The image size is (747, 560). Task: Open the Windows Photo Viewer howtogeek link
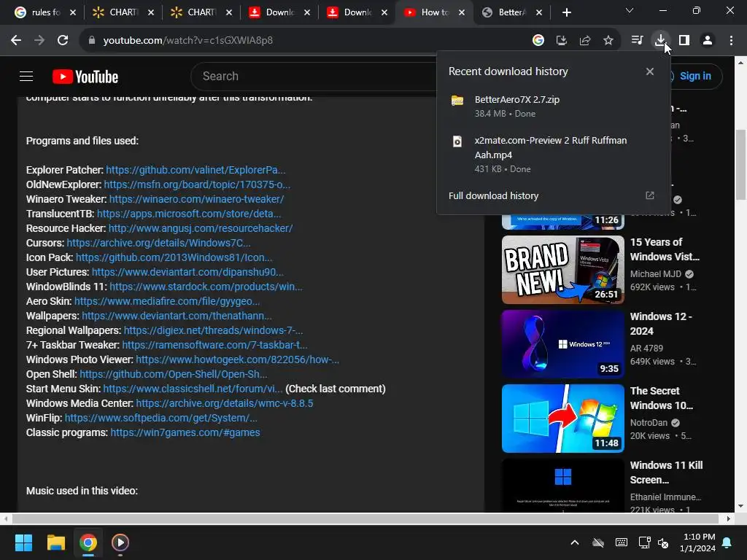coord(237,359)
